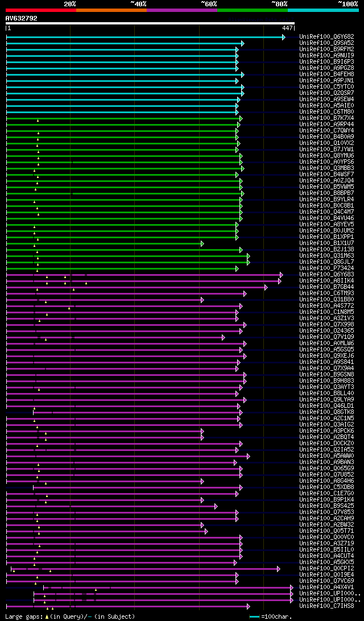Click the purple arrowhead ending the B9S425 alignment
This screenshot has width=364, height=621.
(216, 506)
